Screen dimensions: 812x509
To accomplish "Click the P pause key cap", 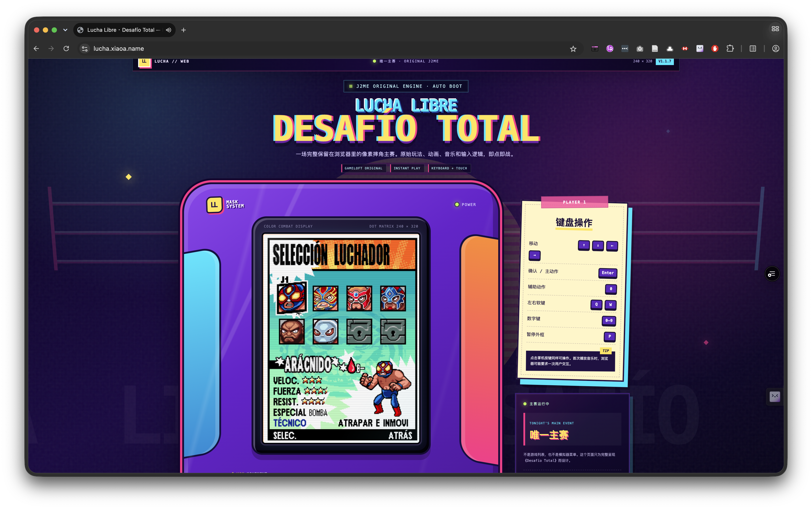I will pyautogui.click(x=610, y=337).
